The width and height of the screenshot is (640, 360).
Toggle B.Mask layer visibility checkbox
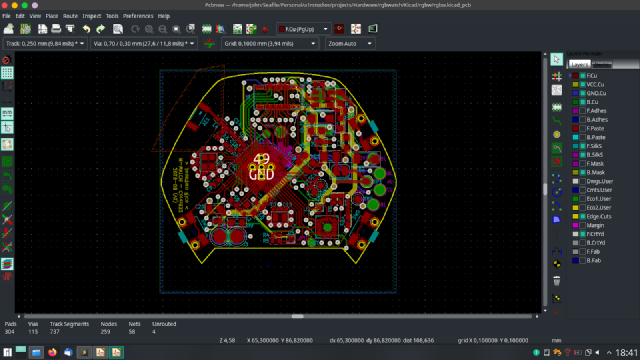(583, 172)
